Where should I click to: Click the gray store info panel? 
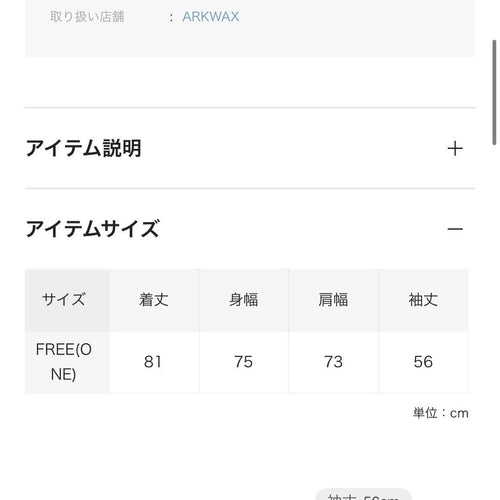[x=250, y=28]
